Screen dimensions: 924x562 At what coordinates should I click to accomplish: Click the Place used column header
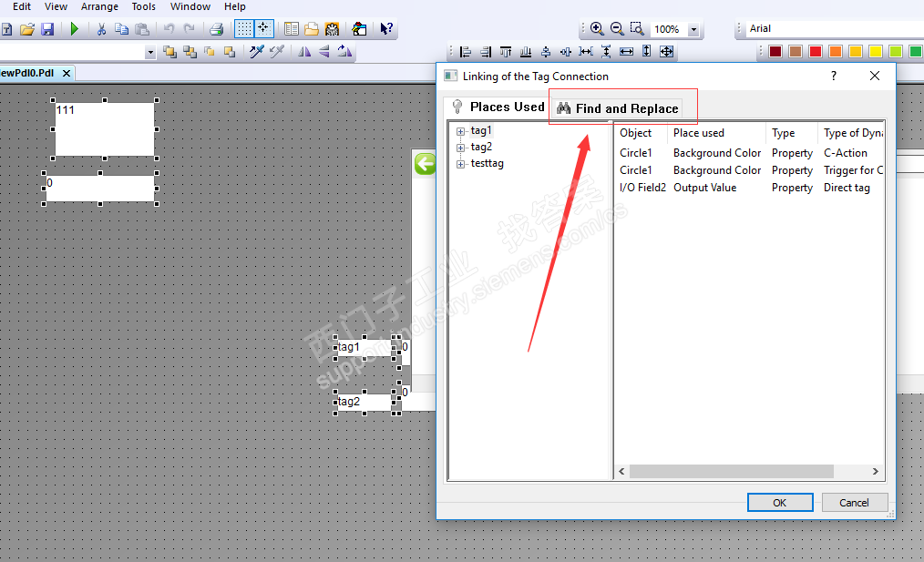716,133
